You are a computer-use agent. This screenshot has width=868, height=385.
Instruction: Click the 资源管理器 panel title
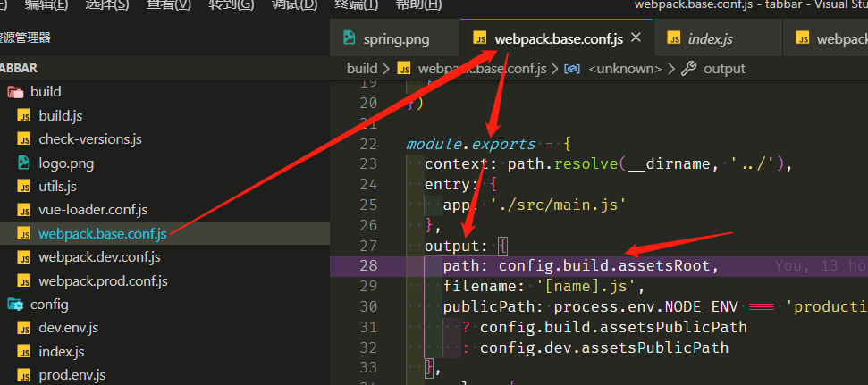pos(25,38)
